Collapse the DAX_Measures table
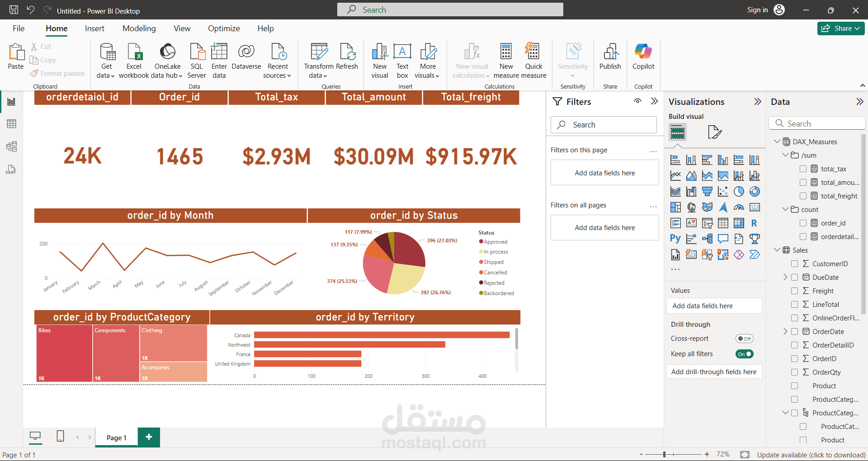Screen dimensions: 868x461 (x=777, y=141)
